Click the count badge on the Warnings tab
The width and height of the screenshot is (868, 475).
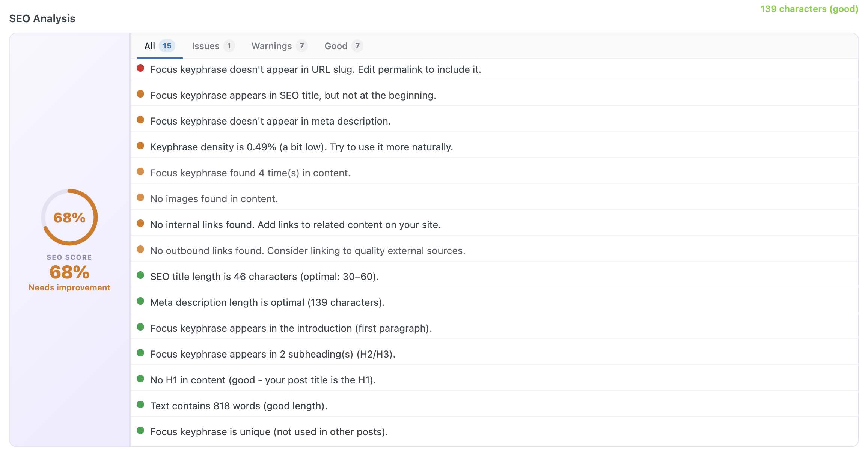[x=302, y=46]
